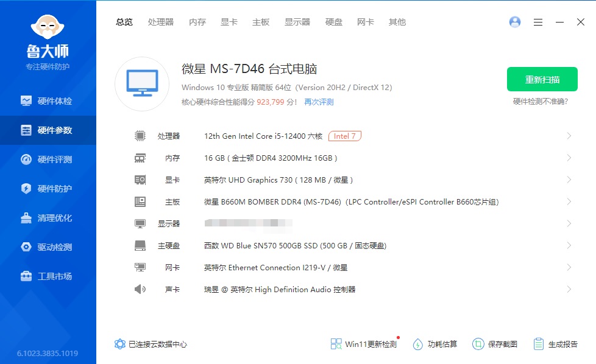Click the 微星 MS-7D46 台式电脑 title

[249, 69]
